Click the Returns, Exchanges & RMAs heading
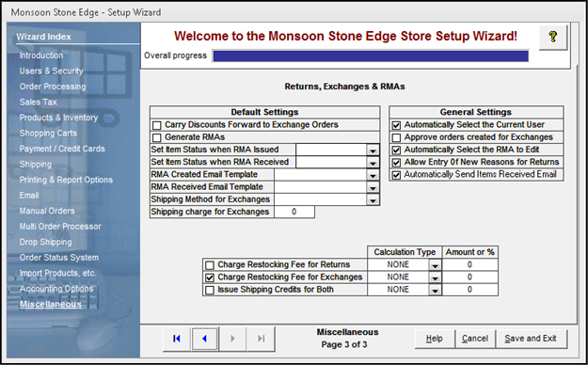Image resolution: width=588 pixels, height=365 pixels. (344, 87)
